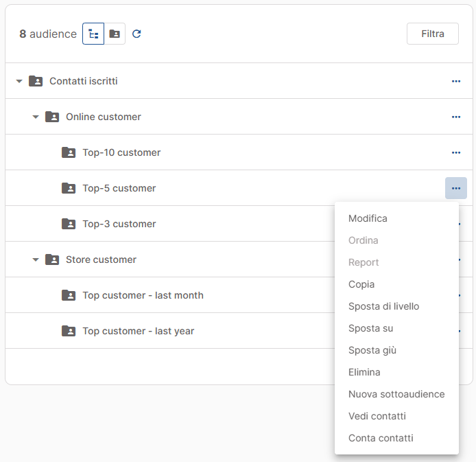Viewport: 476px width, 462px height.
Task: Switch to flat audience list view
Action: click(115, 34)
